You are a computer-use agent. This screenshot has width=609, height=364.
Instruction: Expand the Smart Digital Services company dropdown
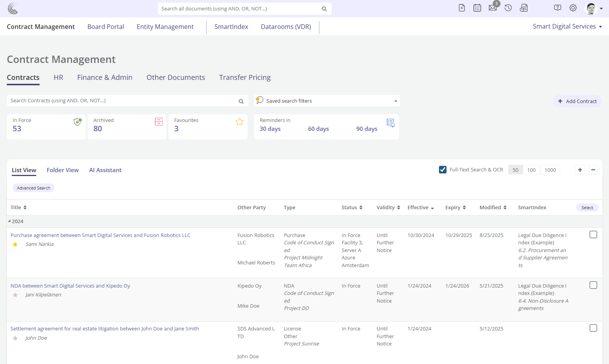click(x=567, y=27)
